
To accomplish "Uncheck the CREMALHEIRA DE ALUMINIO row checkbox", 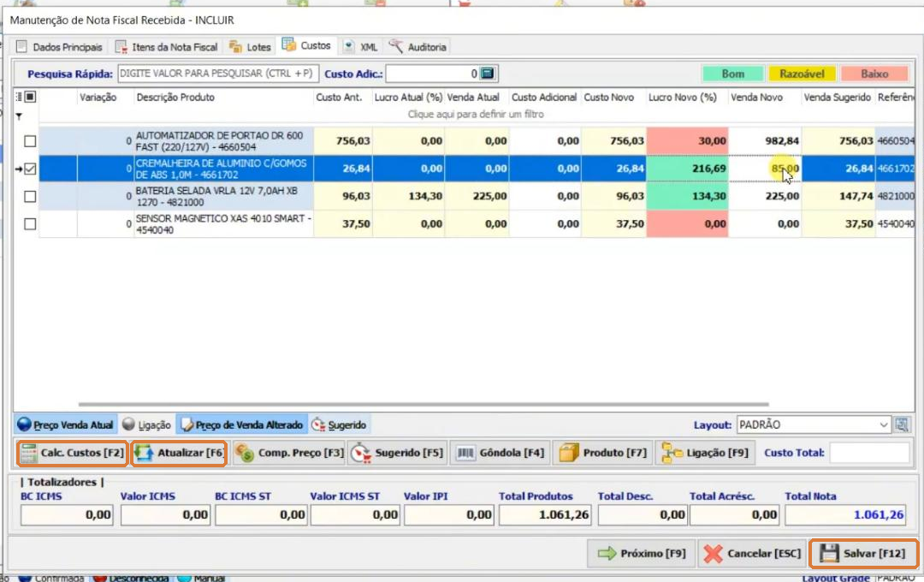I will click(x=30, y=169).
